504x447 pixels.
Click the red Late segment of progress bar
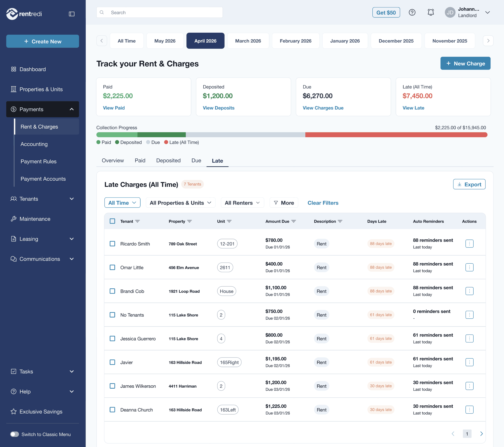click(x=396, y=135)
